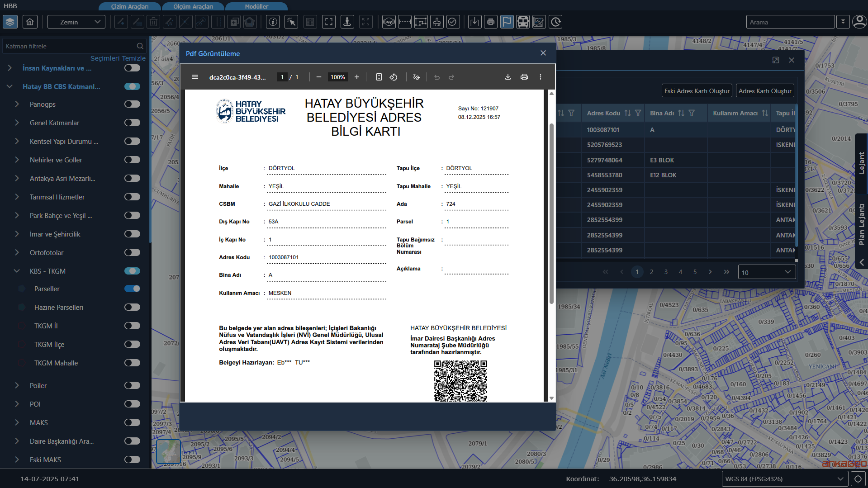868x488 pixels.
Task: Click the PDF vertical scrollbar thumb
Action: [x=551, y=213]
